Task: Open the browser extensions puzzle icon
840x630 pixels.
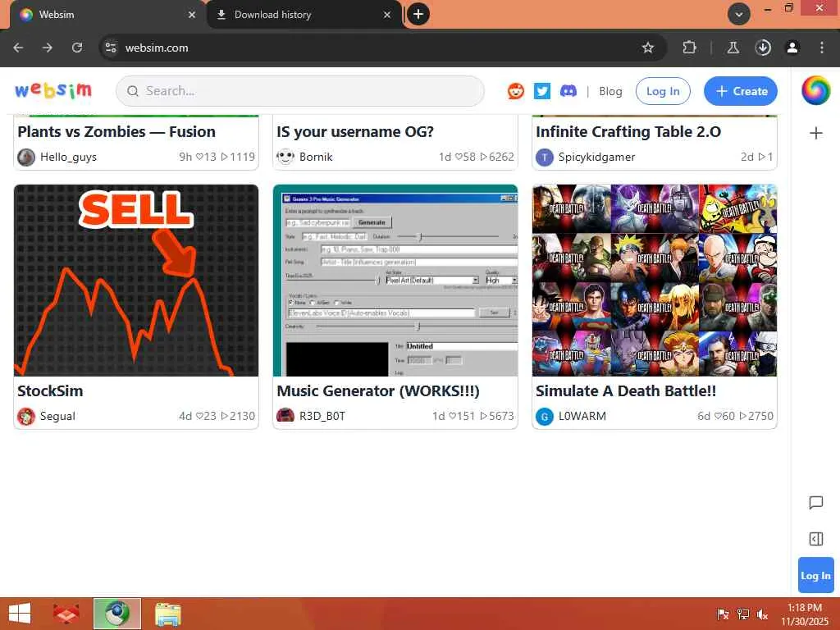Action: click(689, 48)
